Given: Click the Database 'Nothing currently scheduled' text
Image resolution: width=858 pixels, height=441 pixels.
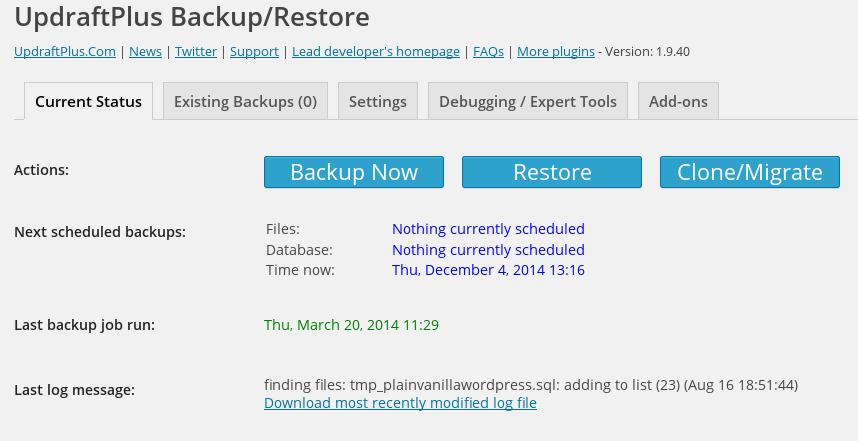Looking at the screenshot, I should [488, 249].
